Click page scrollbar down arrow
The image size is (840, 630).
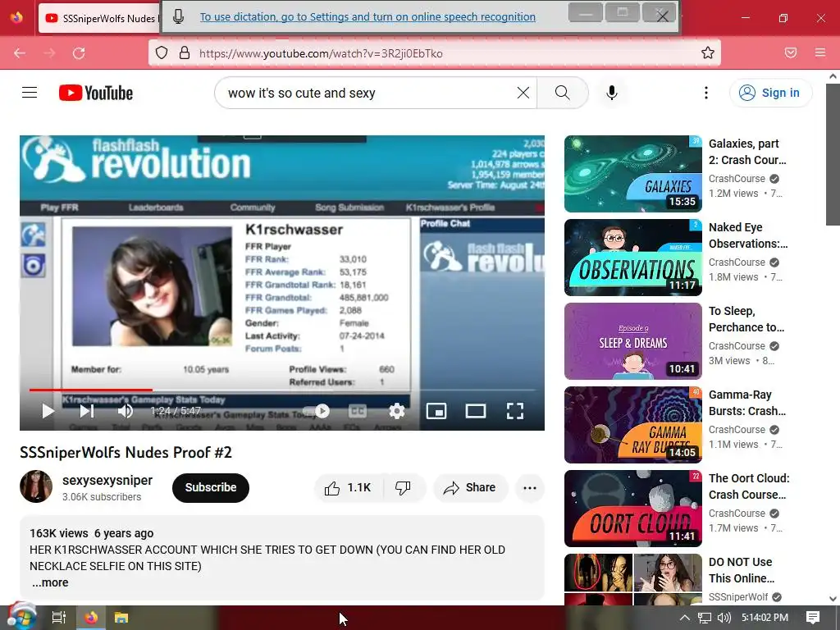(833, 598)
